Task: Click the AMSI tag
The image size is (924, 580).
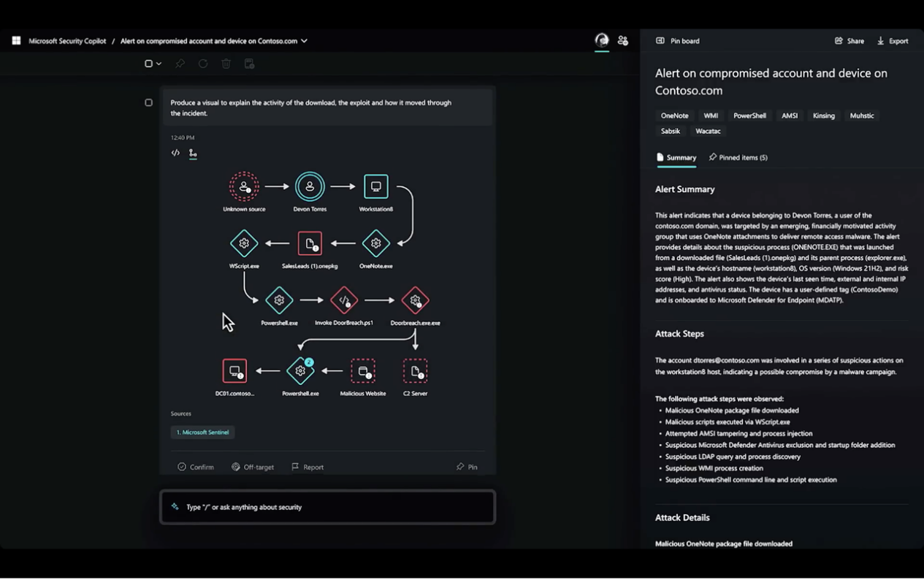Action: click(790, 115)
